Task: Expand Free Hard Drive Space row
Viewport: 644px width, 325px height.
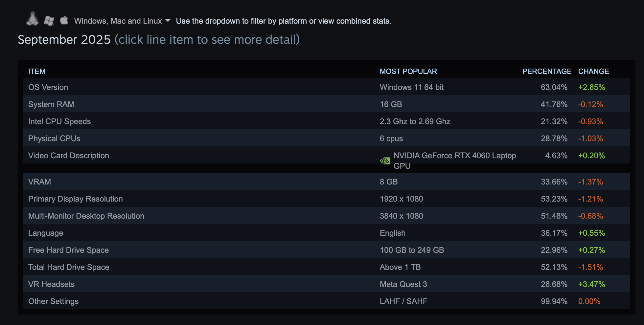Action: pos(68,250)
